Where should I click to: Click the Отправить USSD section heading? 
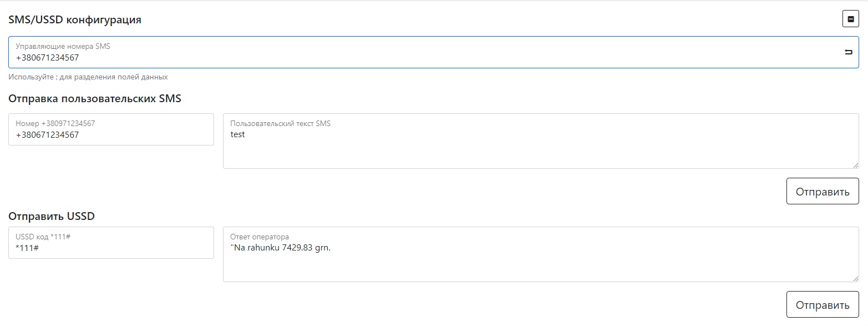tap(52, 216)
